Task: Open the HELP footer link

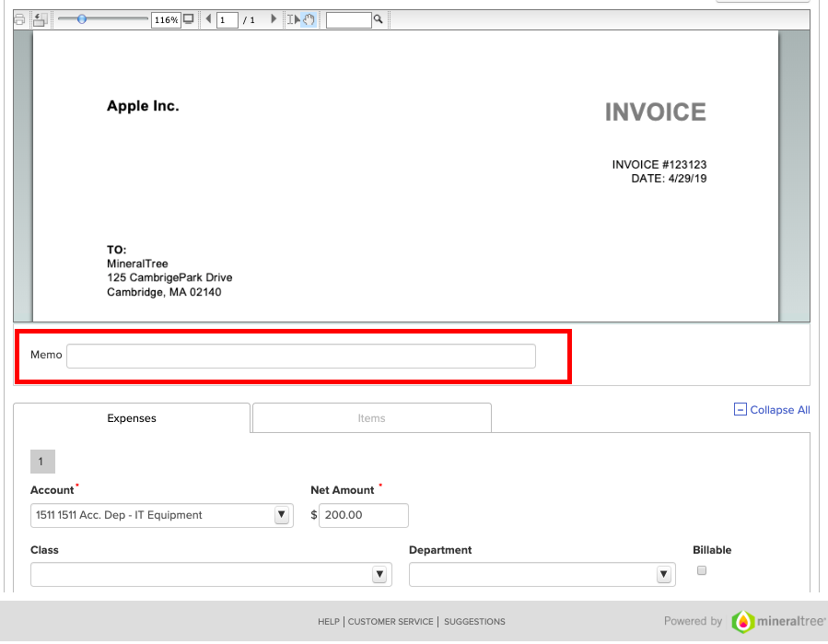Action: 329,622
